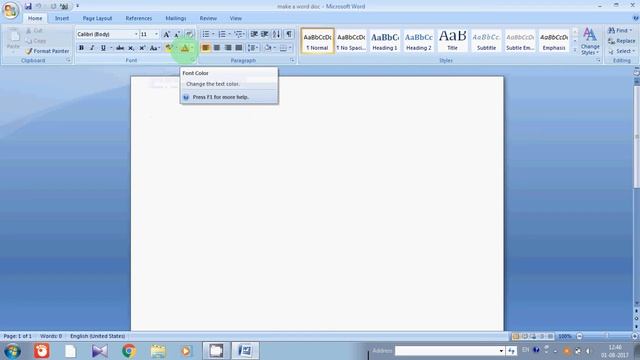Save the document from Quick Access Toolbar
The image size is (640, 360).
28,6
